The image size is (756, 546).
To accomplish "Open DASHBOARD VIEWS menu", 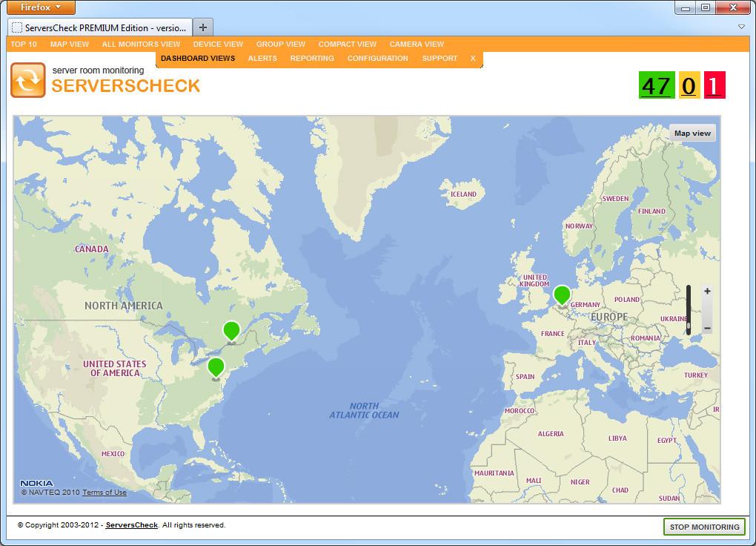I will click(198, 59).
